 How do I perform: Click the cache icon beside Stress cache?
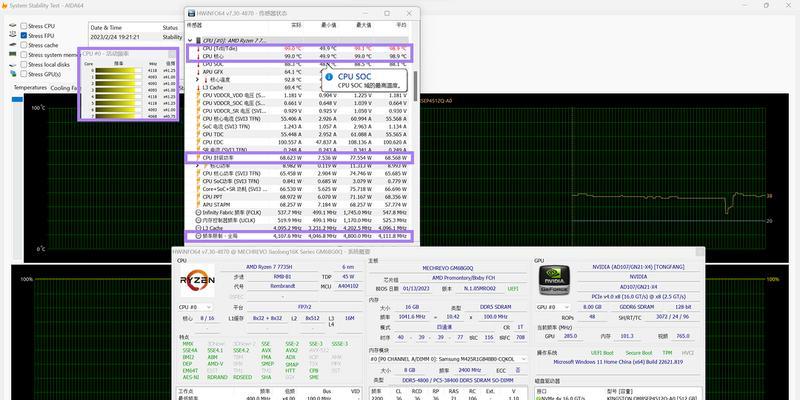tap(13, 45)
